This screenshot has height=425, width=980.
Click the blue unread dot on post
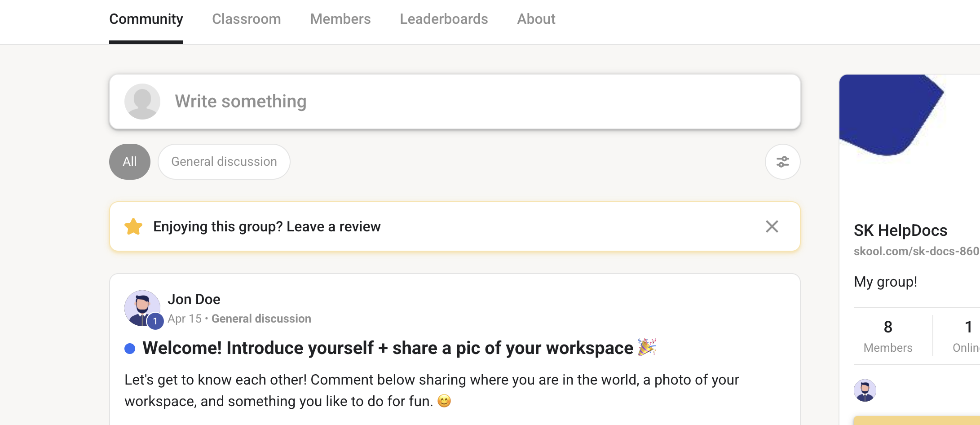(x=130, y=349)
